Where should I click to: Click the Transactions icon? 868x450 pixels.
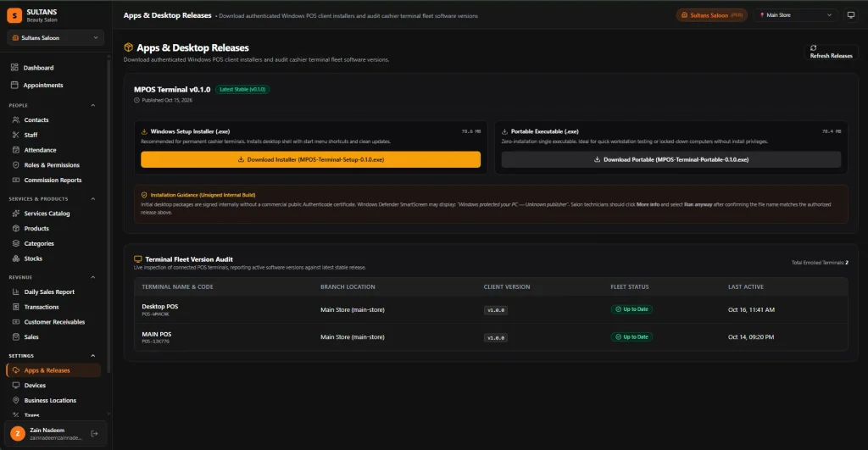(x=15, y=307)
